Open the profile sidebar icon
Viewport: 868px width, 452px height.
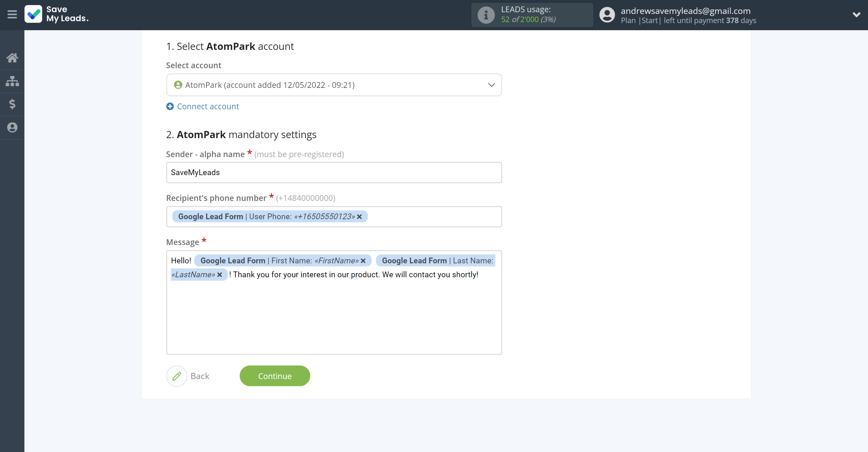click(x=12, y=128)
